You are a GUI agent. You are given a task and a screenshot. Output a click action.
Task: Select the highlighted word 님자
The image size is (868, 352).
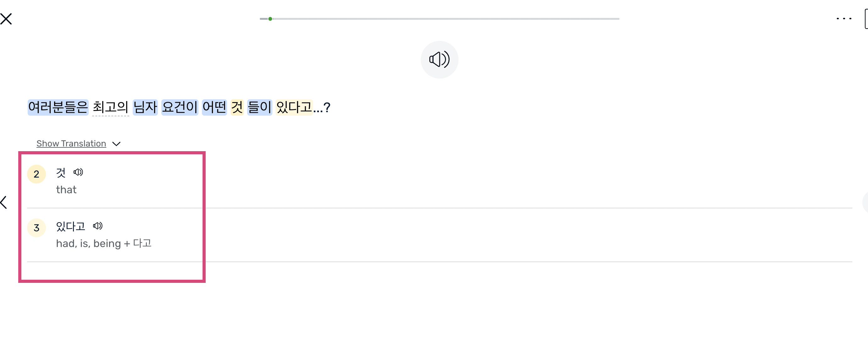(145, 107)
